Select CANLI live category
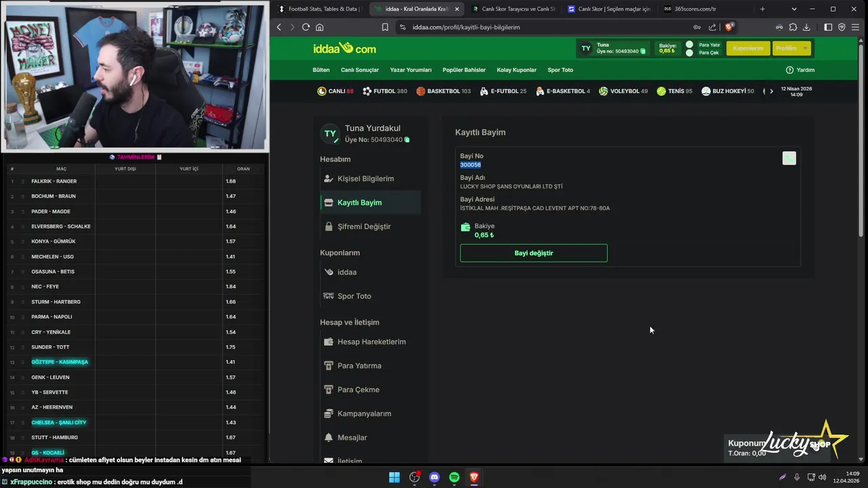 click(335, 91)
